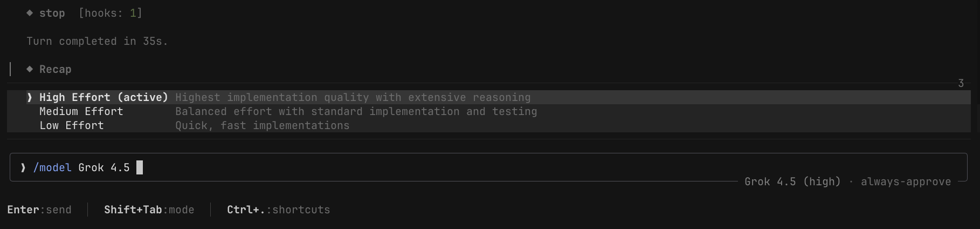Image resolution: width=980 pixels, height=229 pixels.
Task: Click the Enter:send shortcut hint
Action: [39, 210]
